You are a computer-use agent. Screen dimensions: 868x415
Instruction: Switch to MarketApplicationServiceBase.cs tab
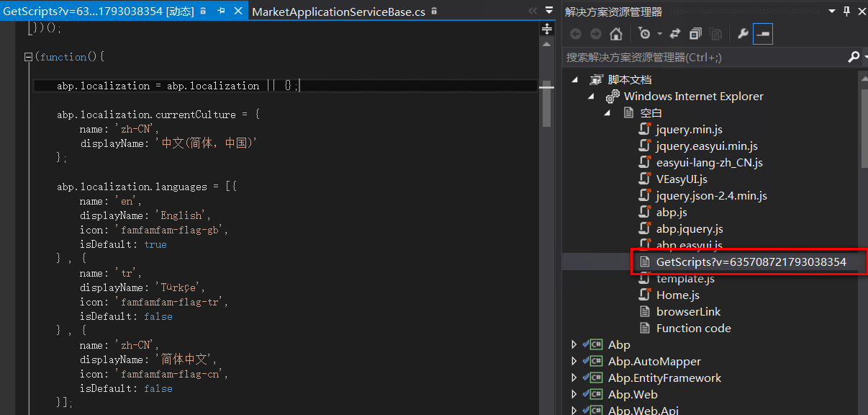click(x=339, y=12)
